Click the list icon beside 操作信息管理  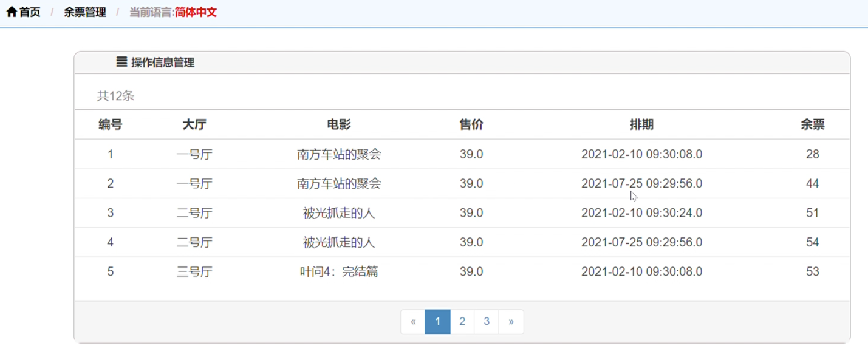pos(121,62)
